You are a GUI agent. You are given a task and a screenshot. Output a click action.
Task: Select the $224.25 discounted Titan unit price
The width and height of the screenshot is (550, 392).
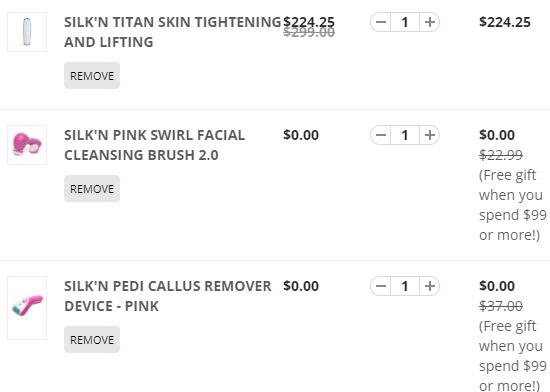pyautogui.click(x=309, y=22)
